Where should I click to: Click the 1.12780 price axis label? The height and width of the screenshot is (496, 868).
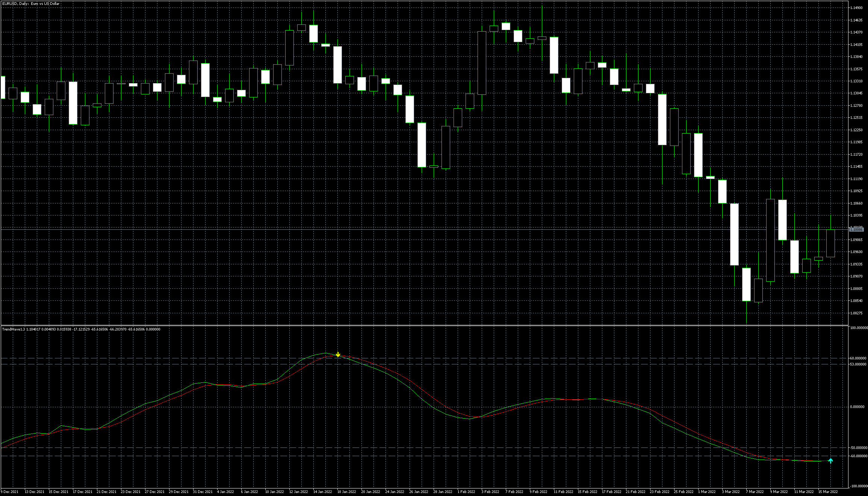coord(856,106)
